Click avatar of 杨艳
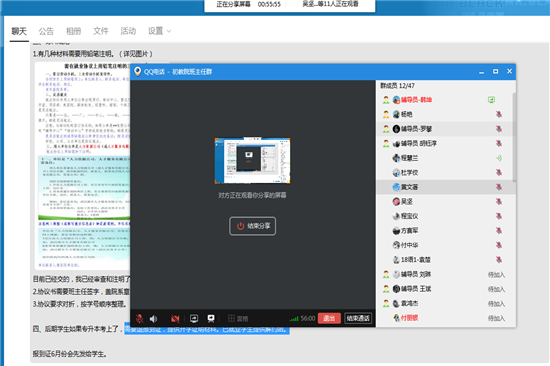The height and width of the screenshot is (366, 550). 396,114
